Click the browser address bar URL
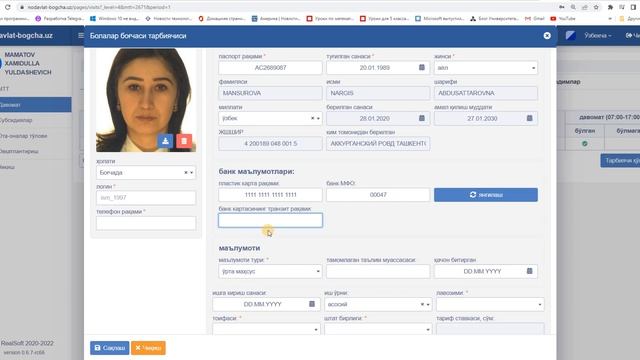 (x=99, y=7)
